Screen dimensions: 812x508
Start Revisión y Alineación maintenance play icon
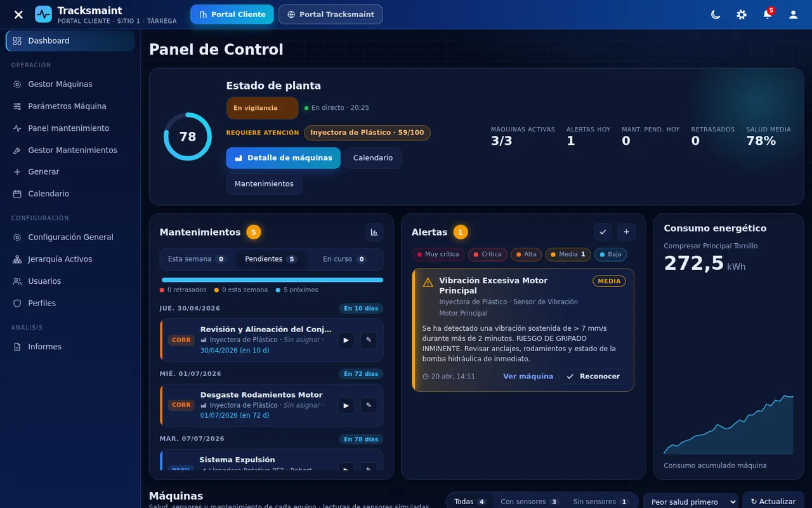pyautogui.click(x=346, y=340)
